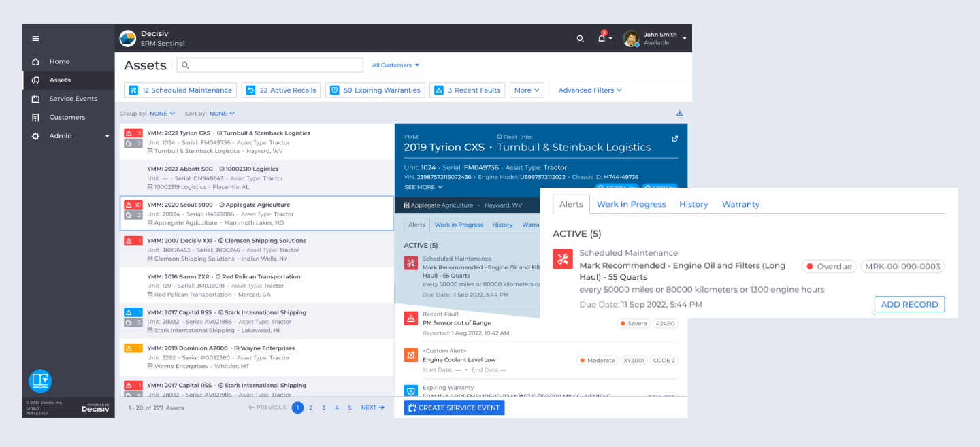
Task: Click the blue help guide book icon
Action: coord(40,381)
